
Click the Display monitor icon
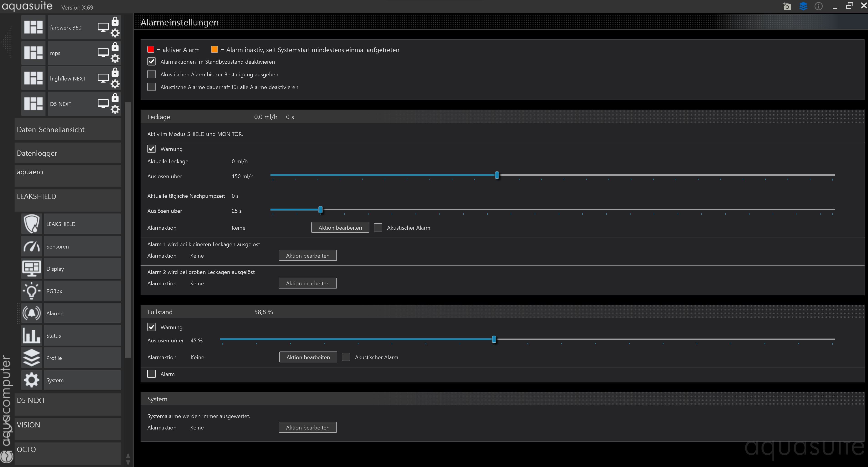[32, 269]
